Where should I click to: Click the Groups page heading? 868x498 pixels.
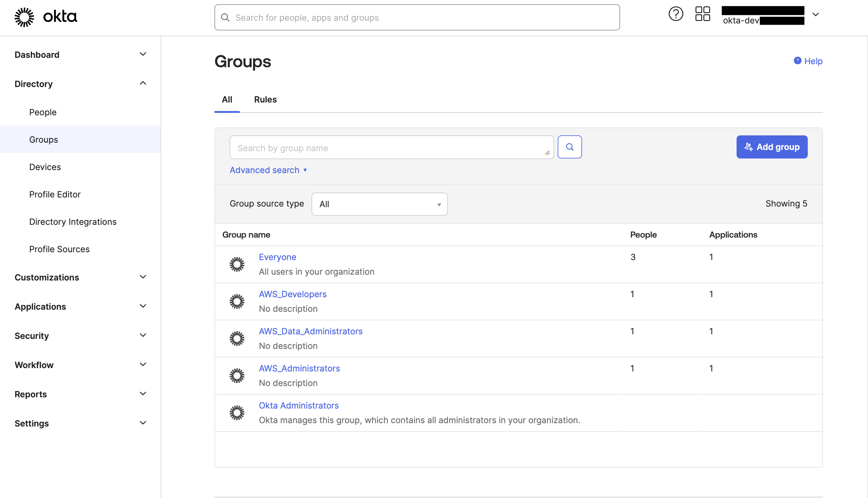point(243,61)
